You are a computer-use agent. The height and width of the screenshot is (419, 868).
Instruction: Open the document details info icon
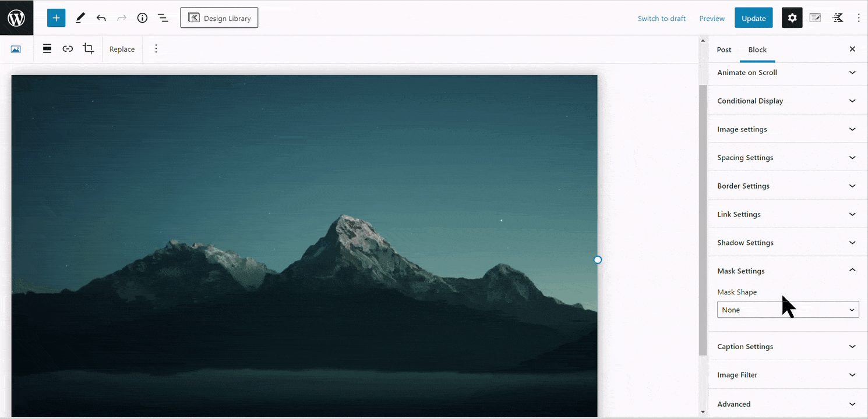(x=142, y=18)
